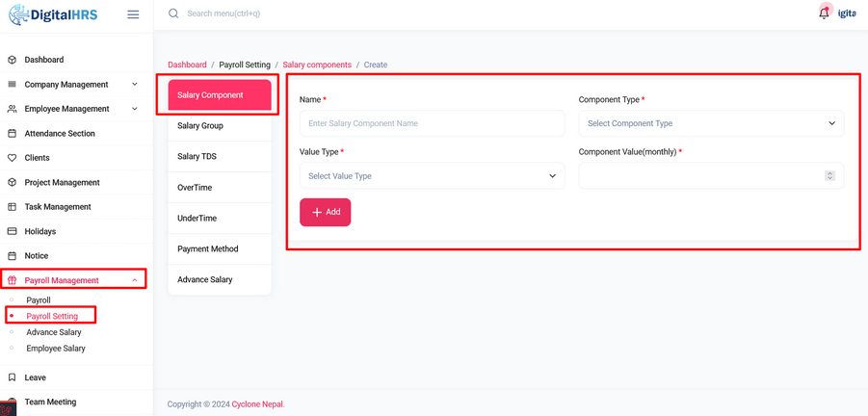Select the Salary Group tab
This screenshot has height=416, width=868.
[x=200, y=126]
